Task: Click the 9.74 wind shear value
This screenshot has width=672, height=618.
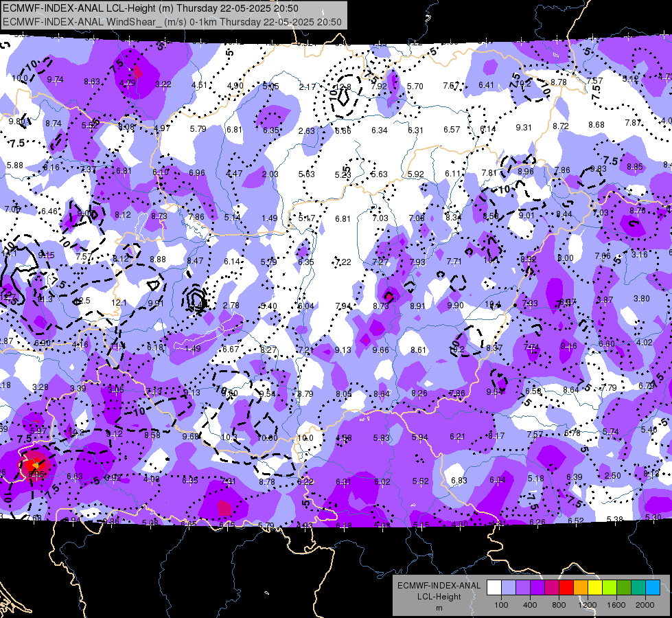Action: (x=56, y=80)
